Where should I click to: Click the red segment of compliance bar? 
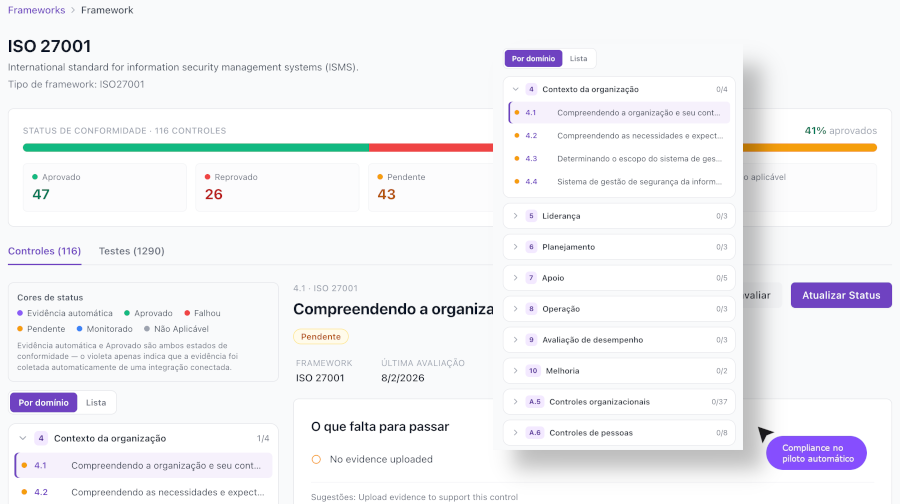point(431,148)
